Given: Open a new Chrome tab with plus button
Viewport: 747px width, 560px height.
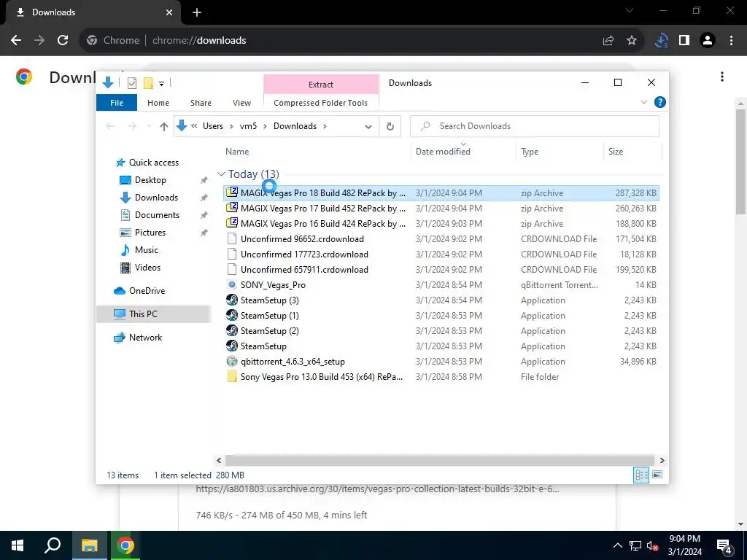Looking at the screenshot, I should pyautogui.click(x=197, y=12).
